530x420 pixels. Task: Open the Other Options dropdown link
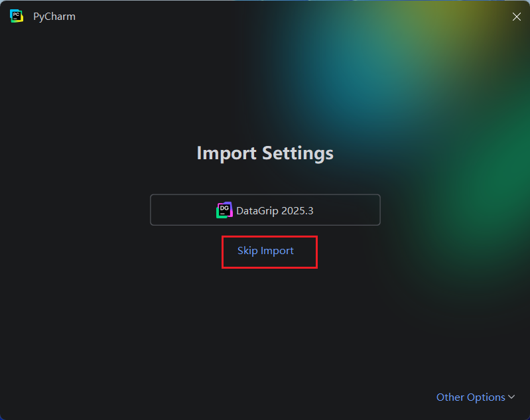point(476,397)
